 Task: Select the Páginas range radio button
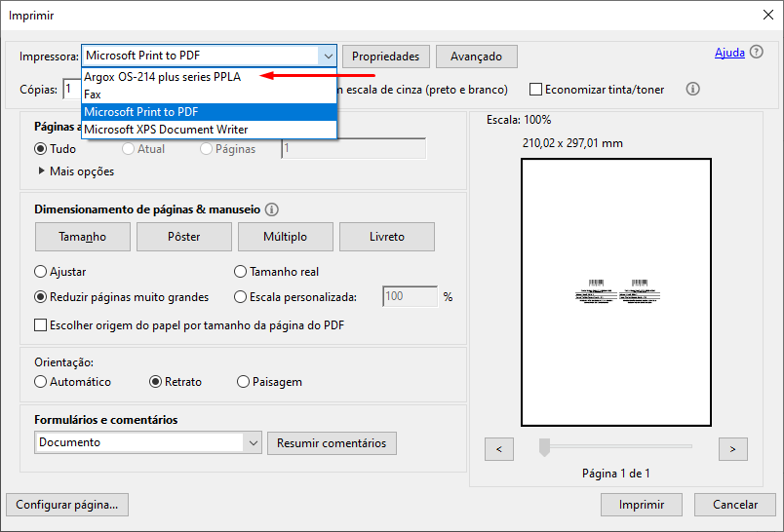(206, 149)
